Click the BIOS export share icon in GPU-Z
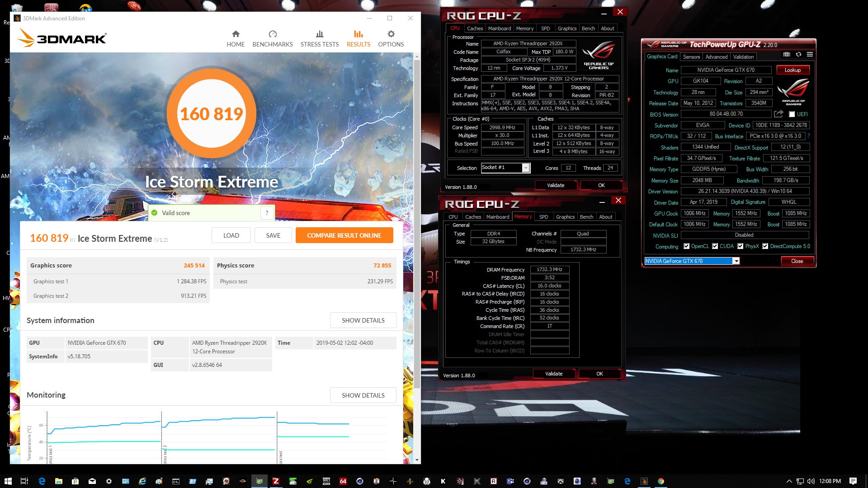This screenshot has width=868, height=488. (778, 114)
